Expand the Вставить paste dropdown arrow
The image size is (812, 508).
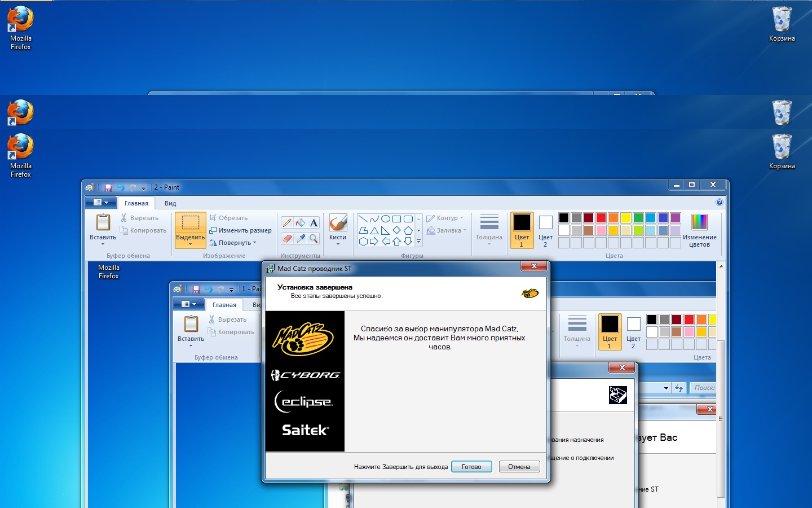[103, 244]
